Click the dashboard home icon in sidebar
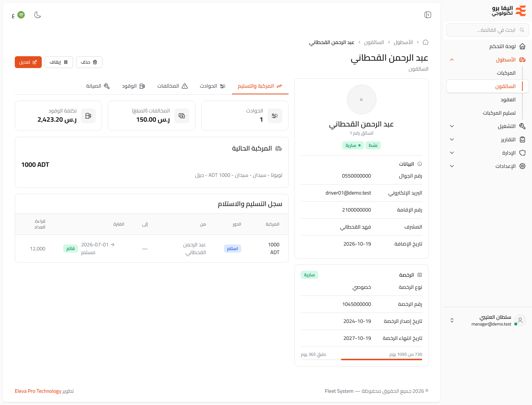This screenshot has height=405, width=532. coord(522,46)
